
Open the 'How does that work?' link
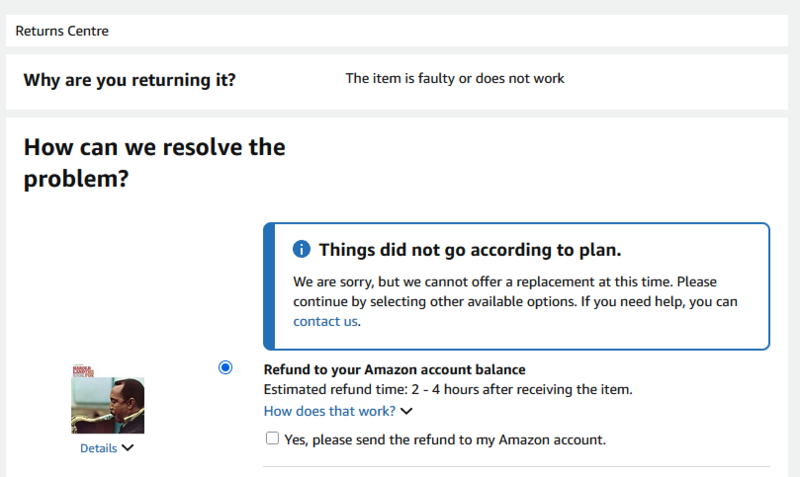tap(330, 411)
